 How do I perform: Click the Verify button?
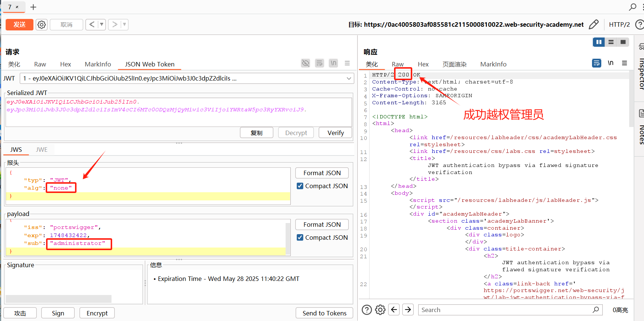coord(336,133)
